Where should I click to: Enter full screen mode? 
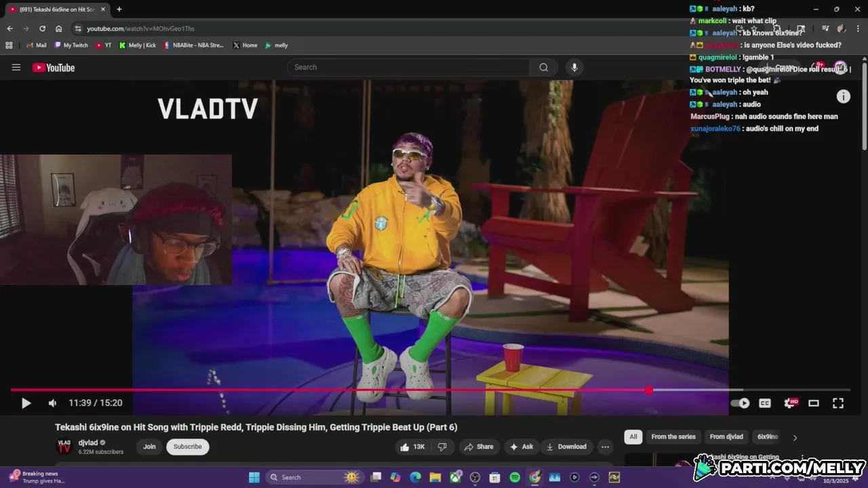[x=838, y=403]
